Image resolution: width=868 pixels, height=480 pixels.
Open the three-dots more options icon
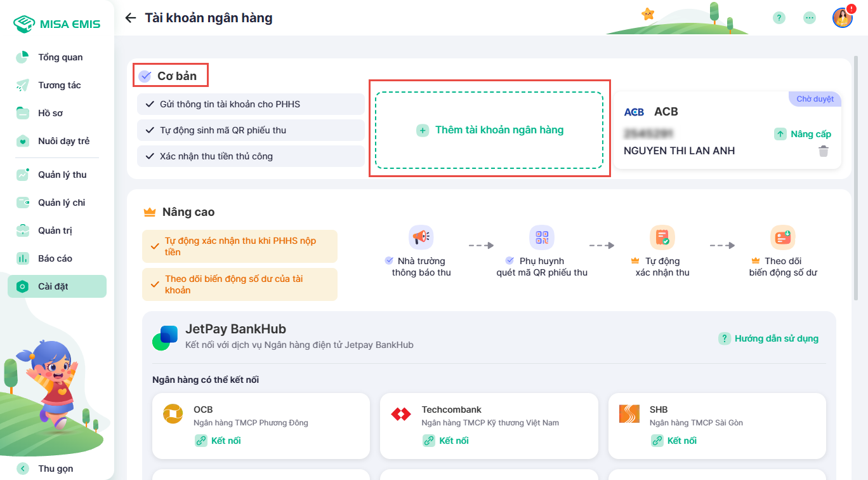(x=810, y=18)
